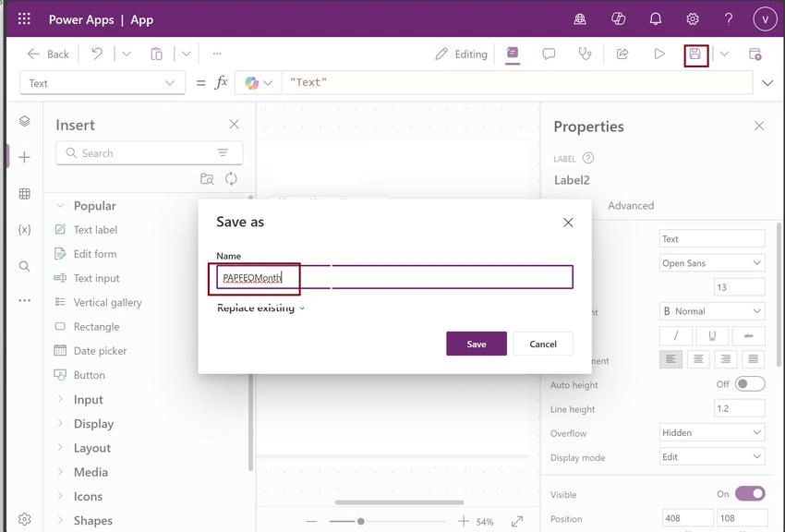Expand save options dropdown arrow
The width and height of the screenshot is (785, 532).
point(724,54)
